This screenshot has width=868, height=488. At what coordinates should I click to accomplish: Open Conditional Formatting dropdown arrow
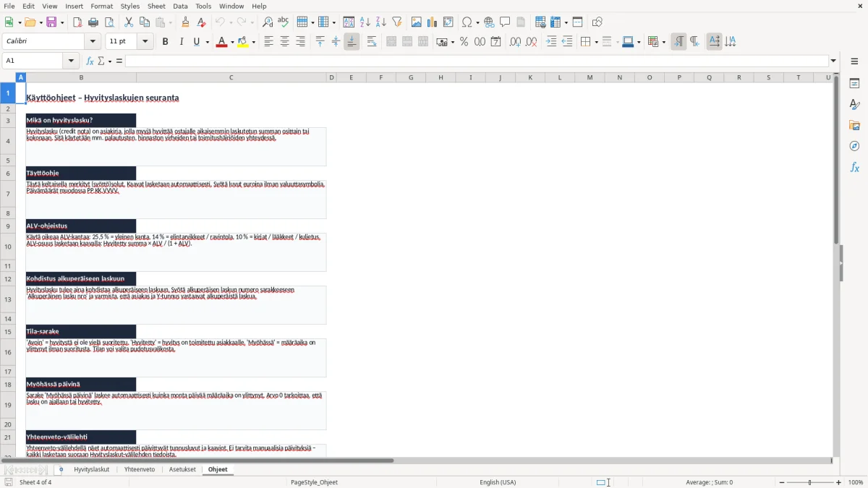[663, 42]
